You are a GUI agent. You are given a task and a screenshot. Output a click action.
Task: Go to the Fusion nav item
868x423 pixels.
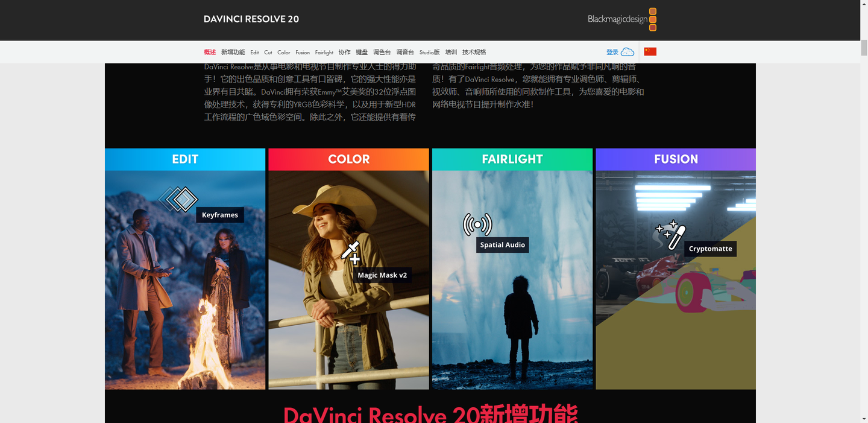303,52
